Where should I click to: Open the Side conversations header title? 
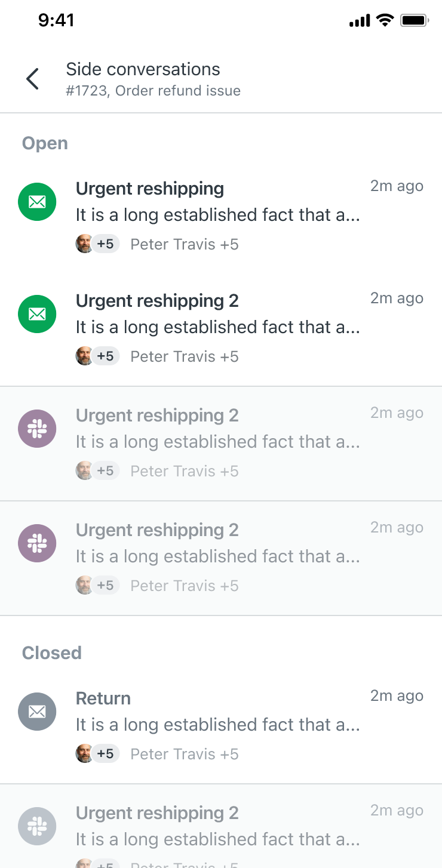143,69
